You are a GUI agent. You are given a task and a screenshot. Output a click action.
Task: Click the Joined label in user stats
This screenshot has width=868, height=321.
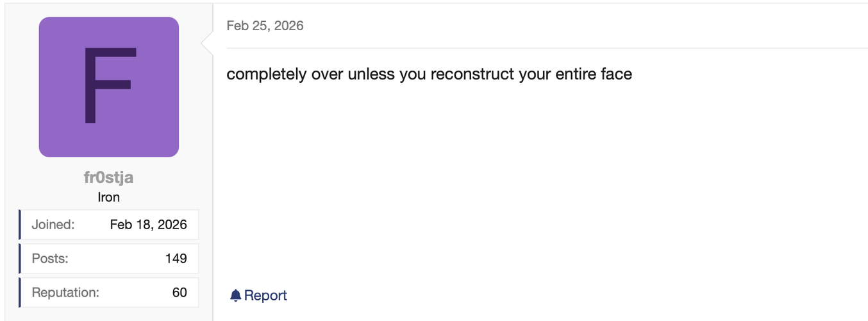coord(53,225)
